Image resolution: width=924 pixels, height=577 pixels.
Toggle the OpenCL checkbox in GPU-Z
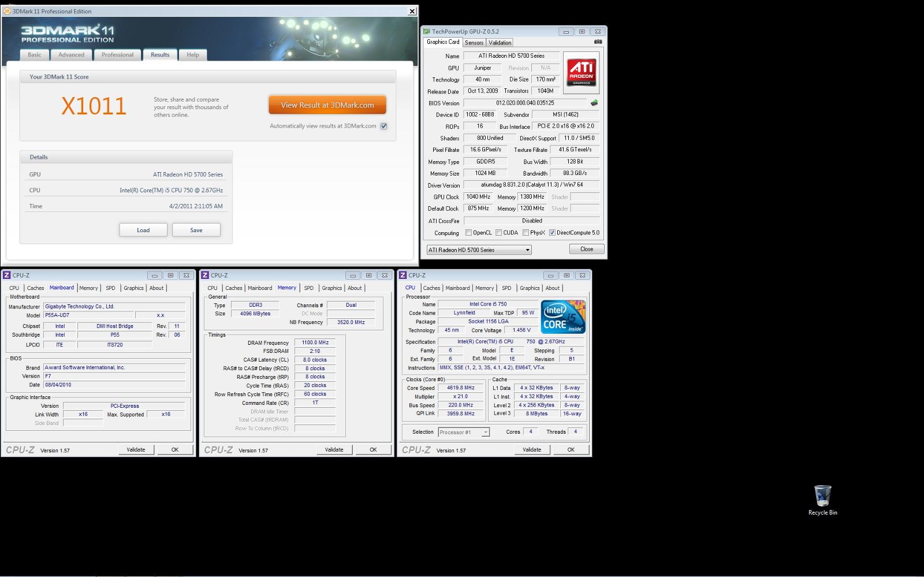[x=468, y=233]
